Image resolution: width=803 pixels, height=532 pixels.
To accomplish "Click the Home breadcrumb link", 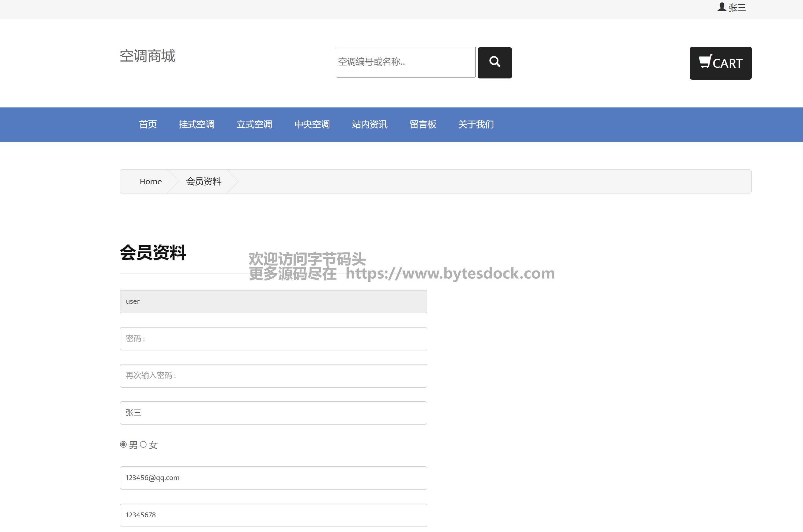I will click(150, 182).
